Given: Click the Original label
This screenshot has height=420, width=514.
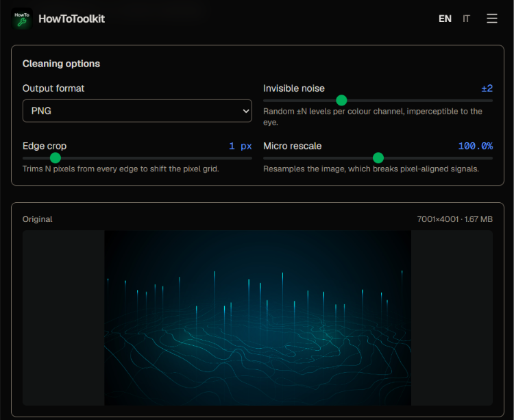Looking at the screenshot, I should coord(38,219).
